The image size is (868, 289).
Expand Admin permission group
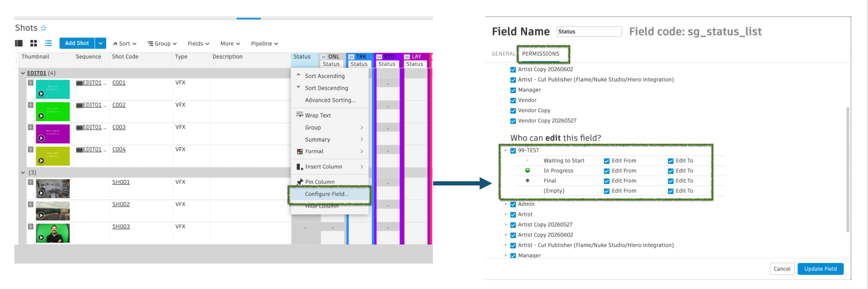coord(506,204)
